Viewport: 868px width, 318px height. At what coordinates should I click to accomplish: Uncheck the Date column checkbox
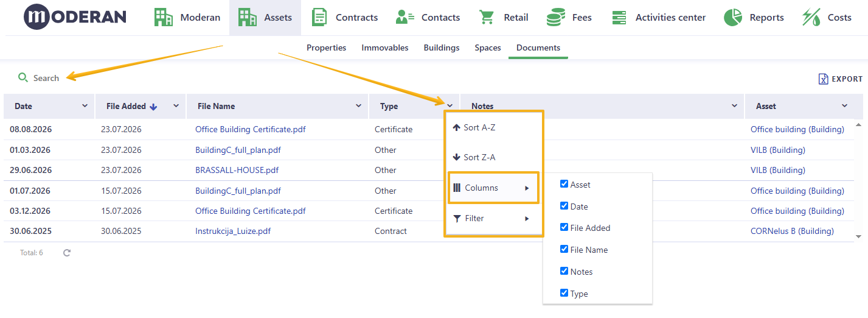pos(564,206)
